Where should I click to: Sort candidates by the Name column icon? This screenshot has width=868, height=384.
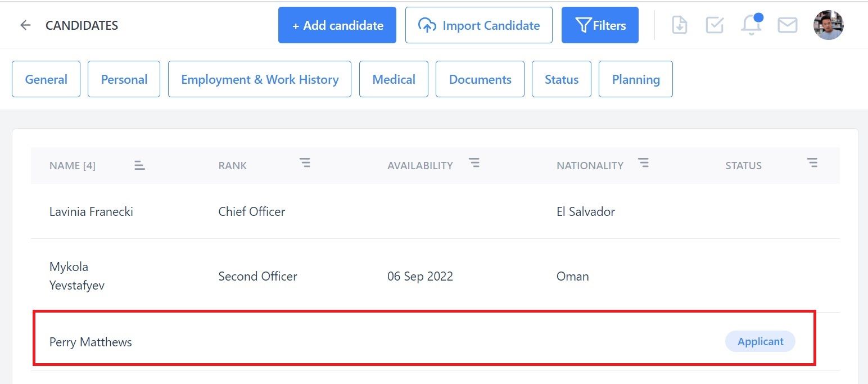[139, 165]
